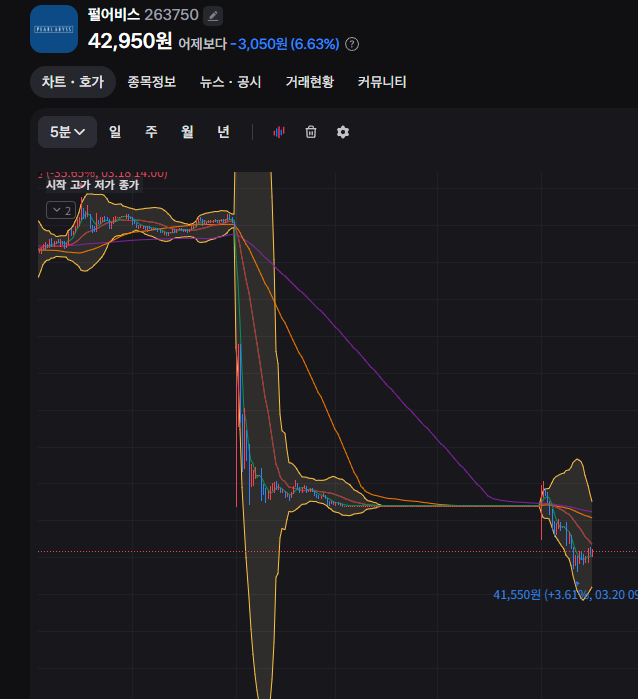Open the 뉴스 · 공시 tab
The image size is (638, 699).
[231, 82]
